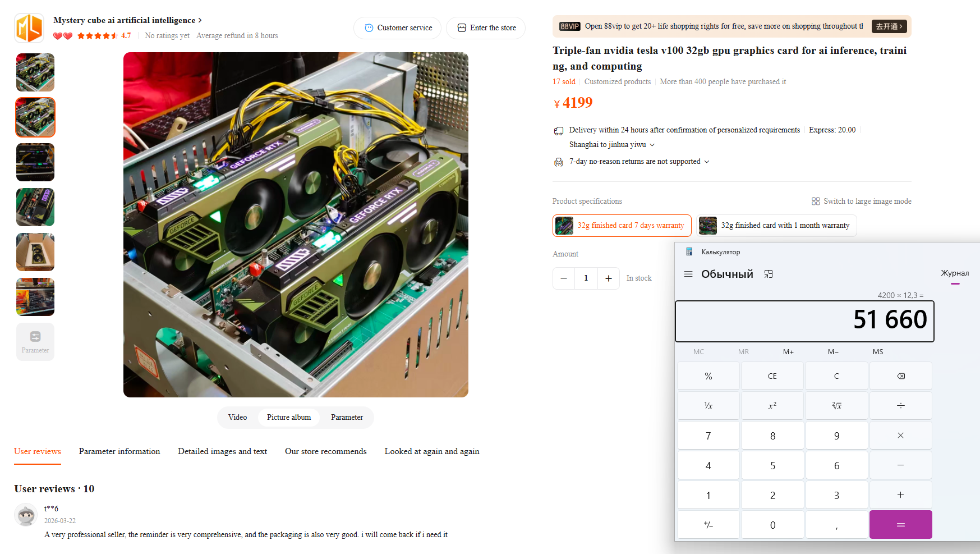Click calculator digit 3
980x554 pixels.
(836, 495)
